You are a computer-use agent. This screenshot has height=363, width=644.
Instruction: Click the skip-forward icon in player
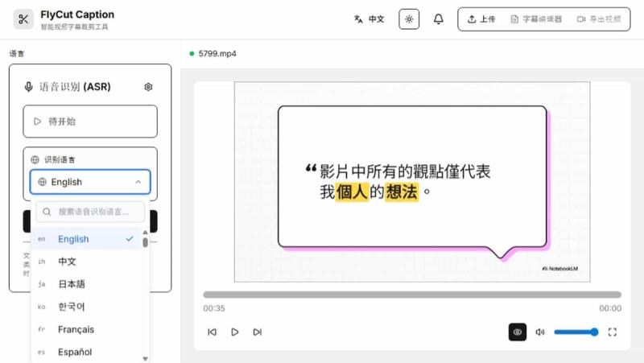(258, 332)
